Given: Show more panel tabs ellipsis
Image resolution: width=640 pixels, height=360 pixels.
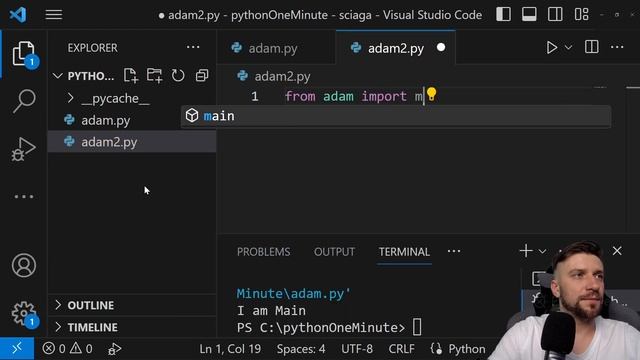Looking at the screenshot, I should point(453,251).
